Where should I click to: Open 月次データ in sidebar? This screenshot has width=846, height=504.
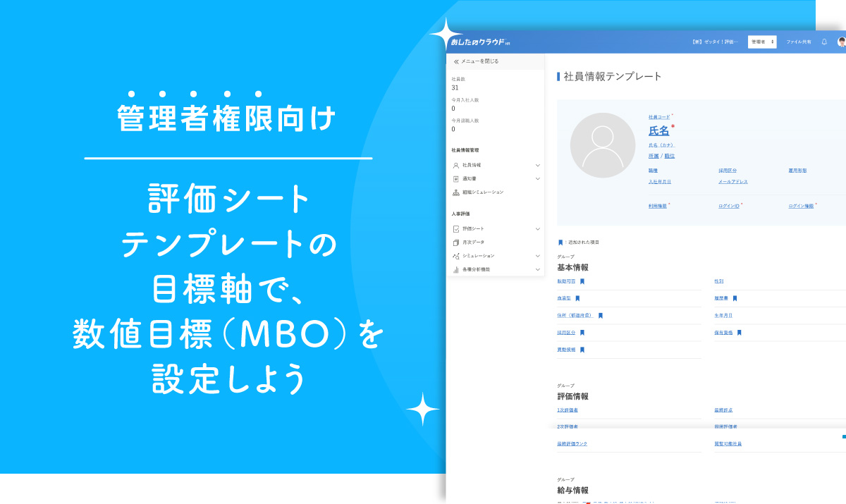click(x=473, y=242)
